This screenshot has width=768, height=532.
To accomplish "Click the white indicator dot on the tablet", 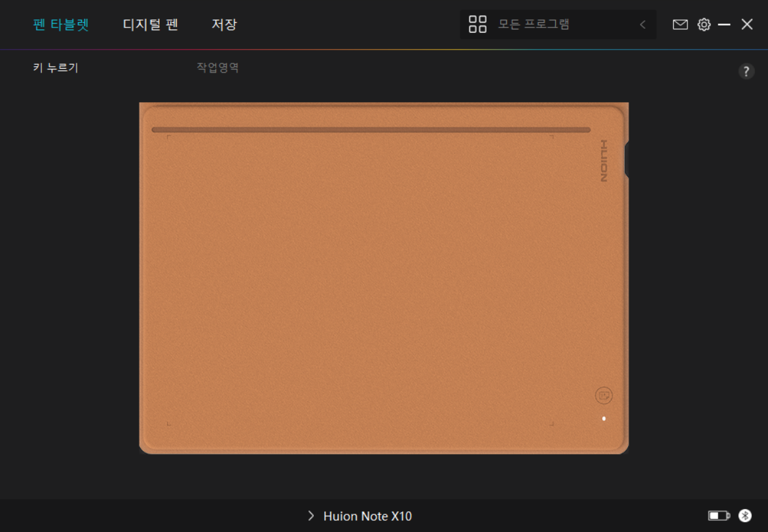I will [604, 418].
